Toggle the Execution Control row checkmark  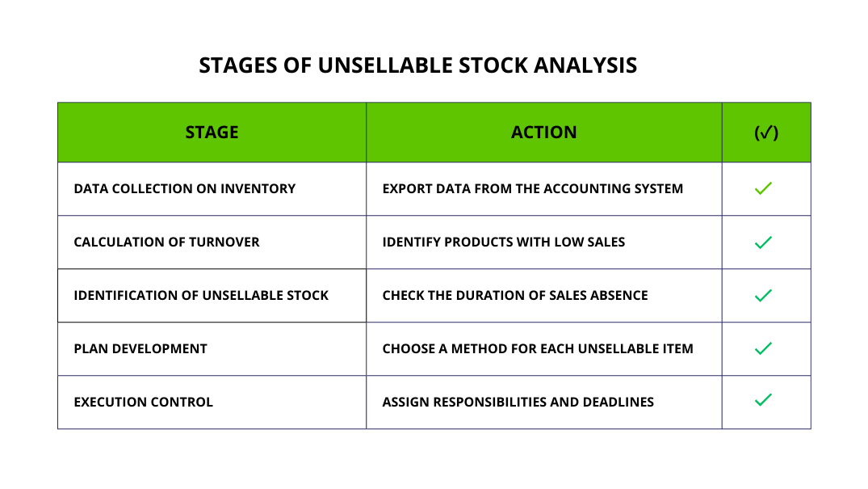tap(763, 399)
